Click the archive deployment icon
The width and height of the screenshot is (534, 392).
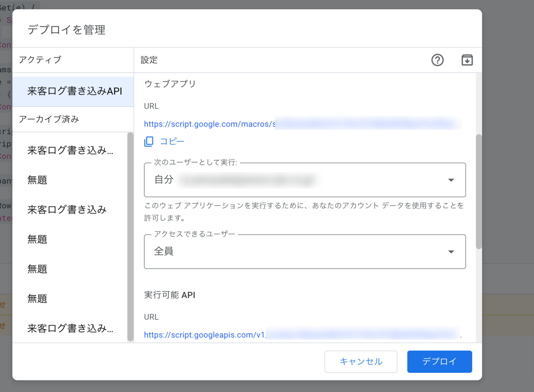[467, 60]
